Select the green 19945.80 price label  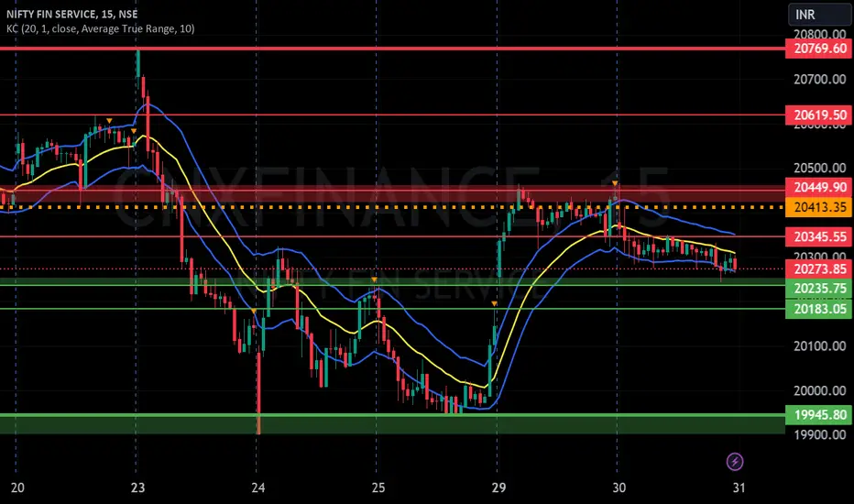[x=818, y=414]
